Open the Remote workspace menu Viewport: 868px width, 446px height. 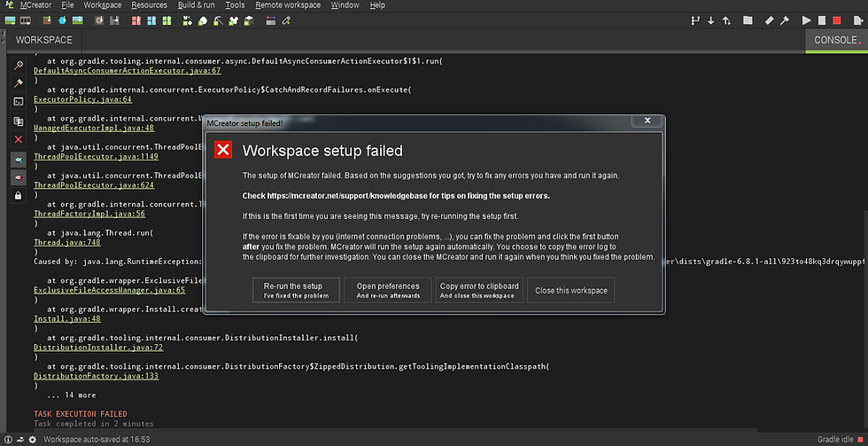click(287, 5)
